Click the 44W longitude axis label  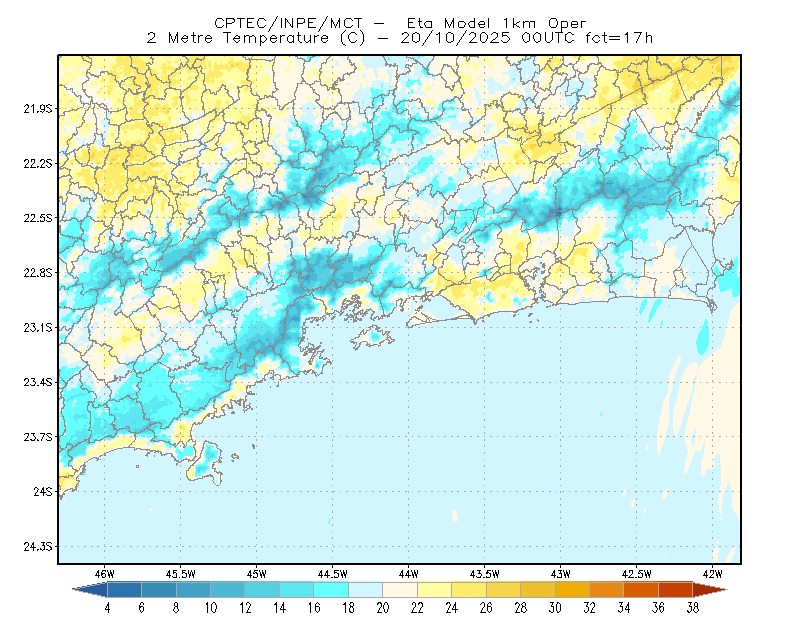(409, 574)
